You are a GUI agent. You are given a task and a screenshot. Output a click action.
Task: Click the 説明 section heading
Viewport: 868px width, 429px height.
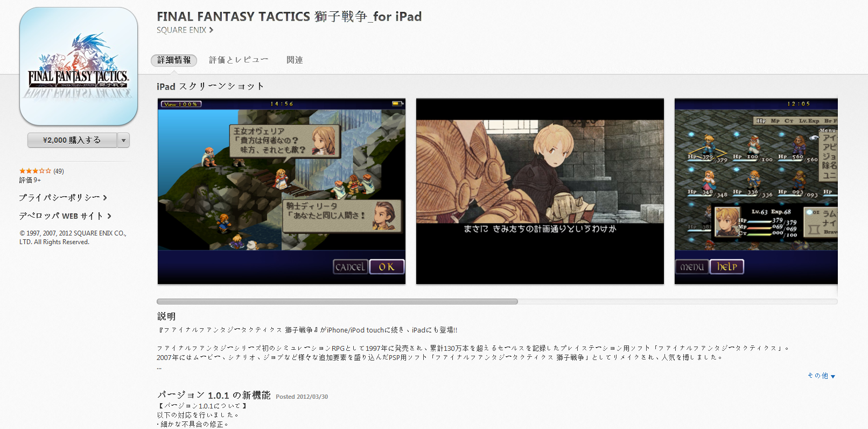pos(166,316)
